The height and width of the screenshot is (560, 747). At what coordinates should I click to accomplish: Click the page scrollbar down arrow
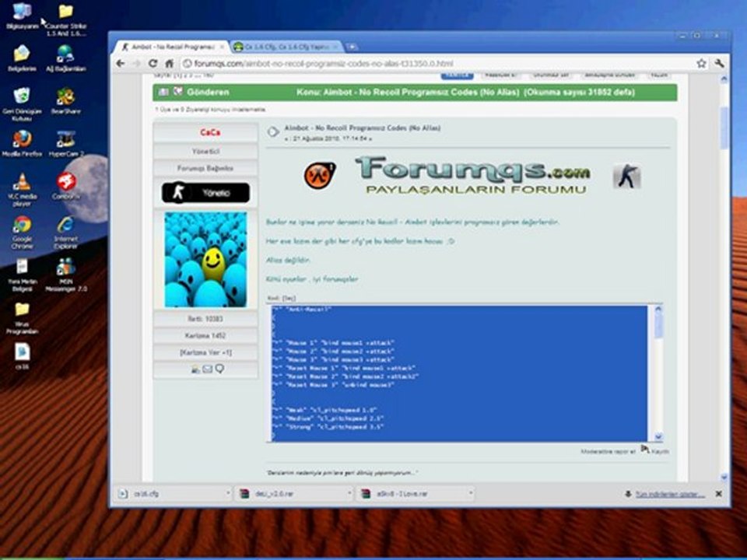coord(724,477)
